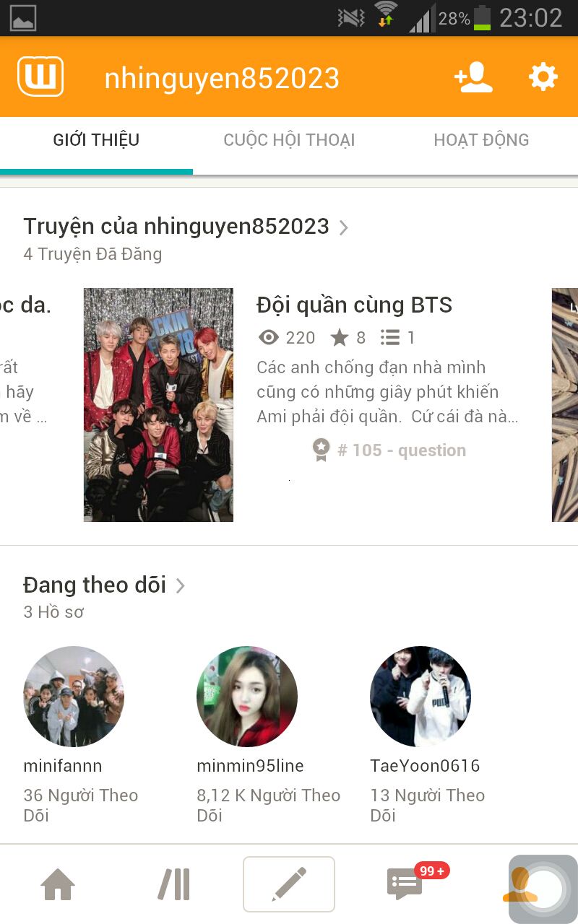
Task: Tap the Wi-Fi status icon
Action: (x=386, y=16)
